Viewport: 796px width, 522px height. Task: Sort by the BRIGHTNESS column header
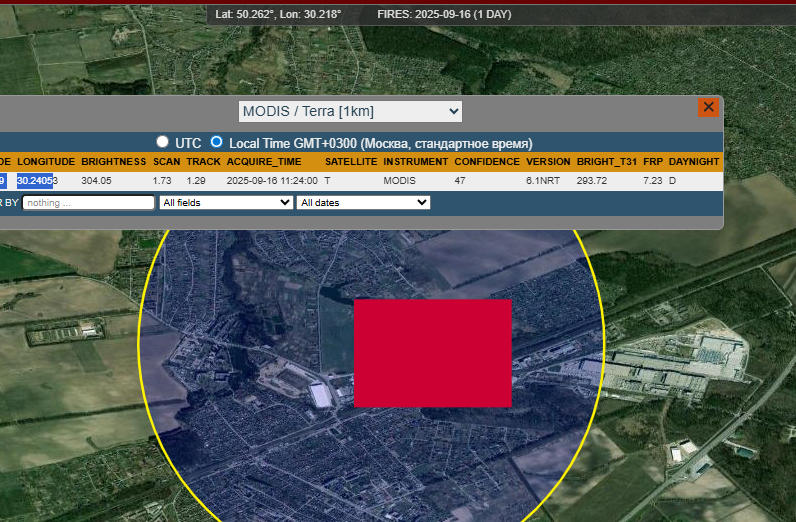pyautogui.click(x=114, y=161)
